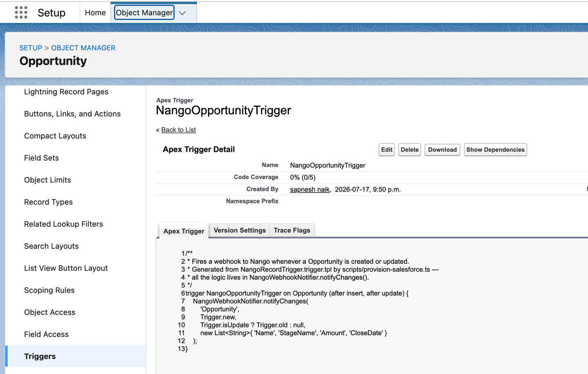Click the Apex Trigger Detail heading

click(x=198, y=149)
